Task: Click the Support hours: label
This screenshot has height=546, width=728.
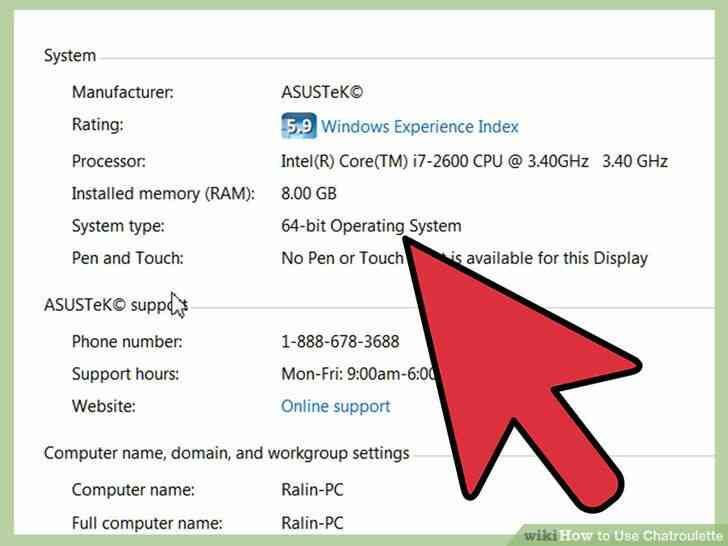Action: (125, 374)
